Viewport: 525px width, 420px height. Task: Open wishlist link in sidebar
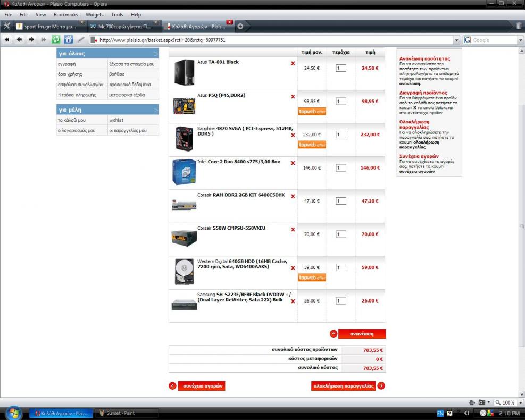click(x=116, y=120)
